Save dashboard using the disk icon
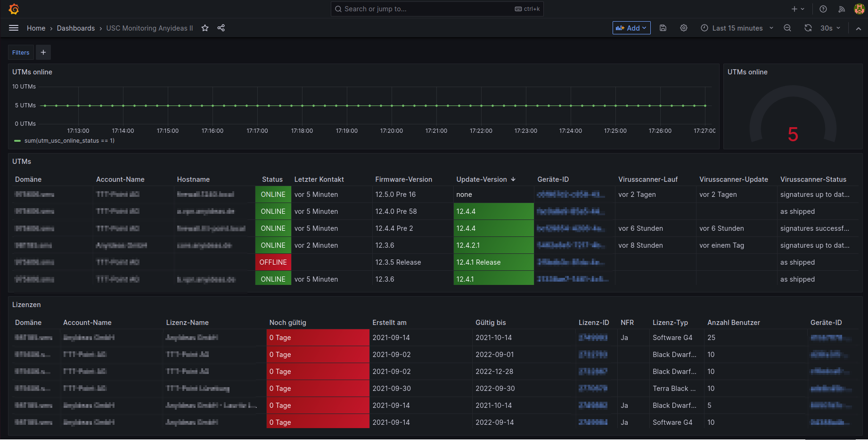The image size is (868, 446). 663,28
